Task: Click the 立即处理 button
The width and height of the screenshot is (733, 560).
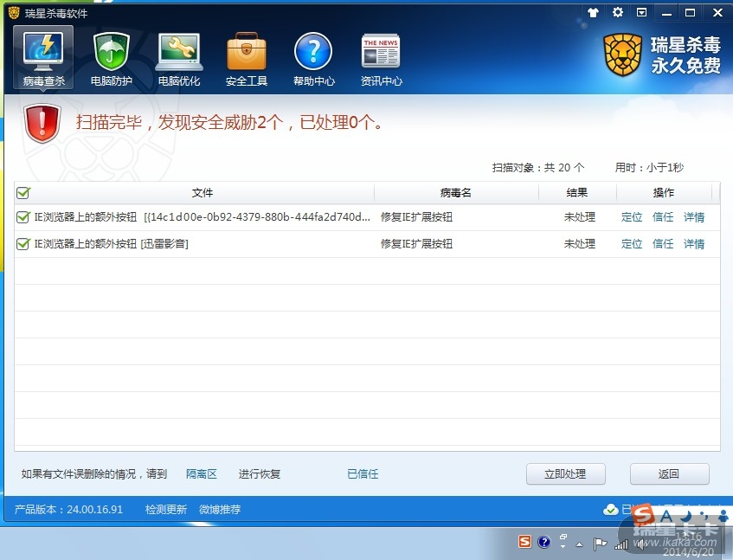Action: point(565,474)
